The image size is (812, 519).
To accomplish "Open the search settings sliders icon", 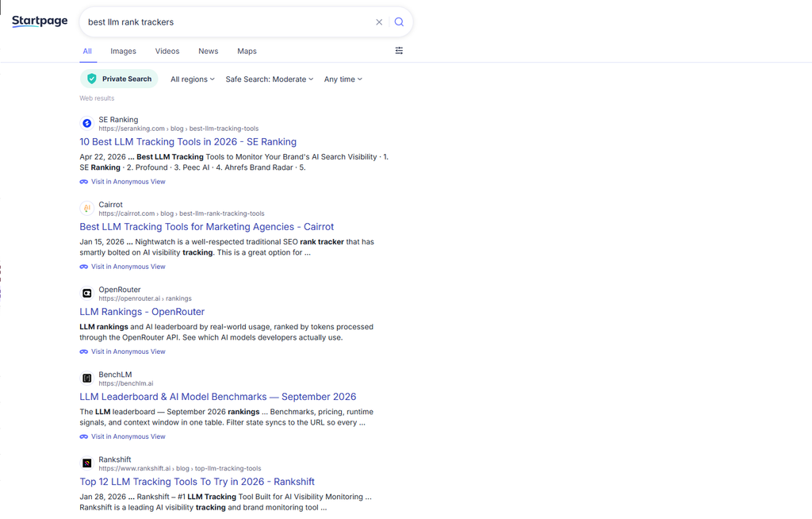I will 399,50.
